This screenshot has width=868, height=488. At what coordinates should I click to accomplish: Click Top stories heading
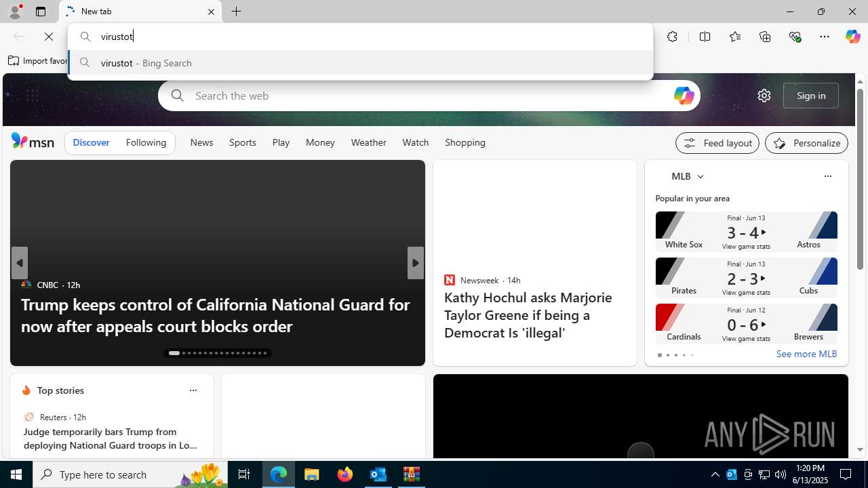[x=60, y=390]
